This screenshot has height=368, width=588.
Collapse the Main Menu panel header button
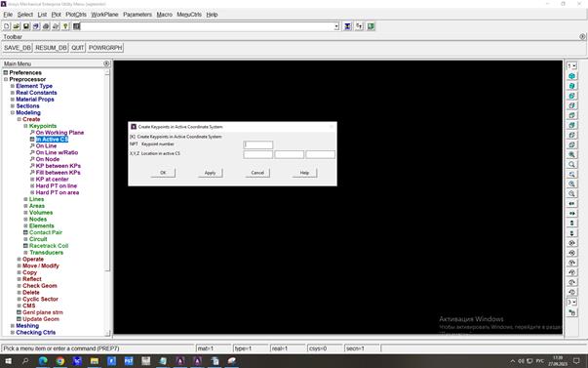coord(106,63)
